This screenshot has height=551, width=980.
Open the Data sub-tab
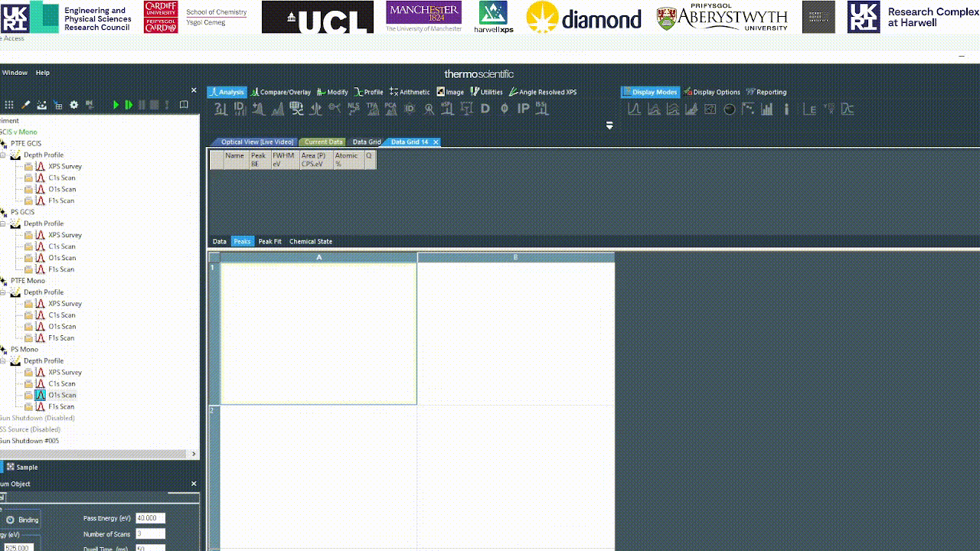[220, 242]
